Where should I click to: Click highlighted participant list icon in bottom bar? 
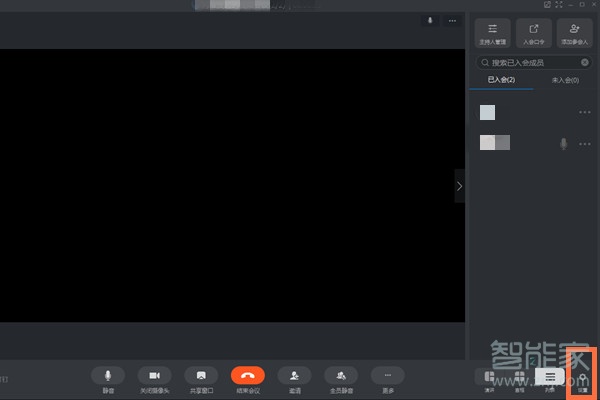point(549,376)
